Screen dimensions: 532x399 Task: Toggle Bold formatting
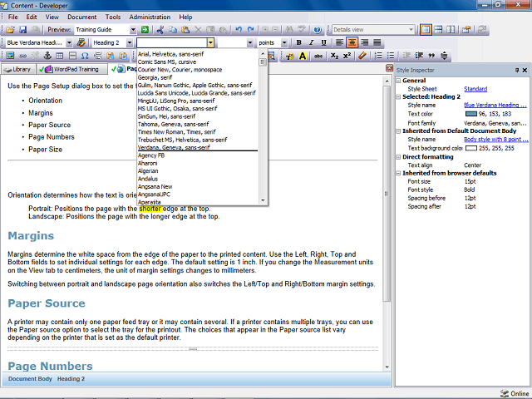[299, 42]
